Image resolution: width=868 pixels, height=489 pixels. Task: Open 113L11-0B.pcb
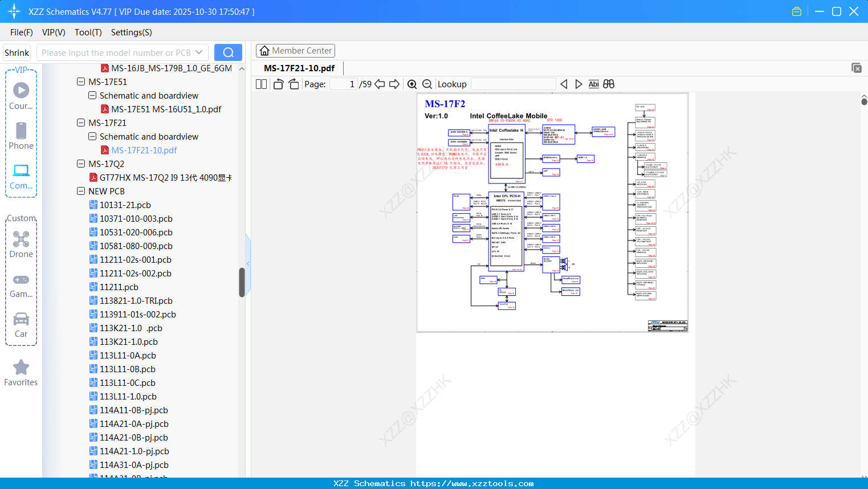click(x=128, y=369)
